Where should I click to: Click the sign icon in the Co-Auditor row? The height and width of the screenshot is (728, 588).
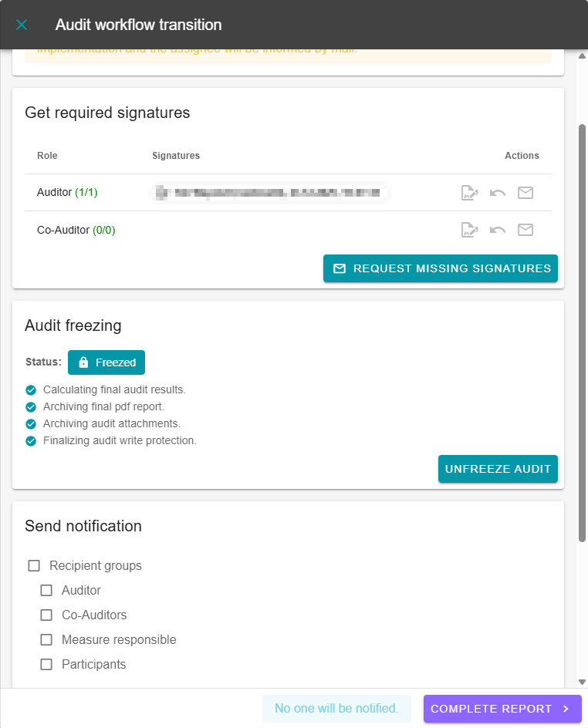[469, 230]
